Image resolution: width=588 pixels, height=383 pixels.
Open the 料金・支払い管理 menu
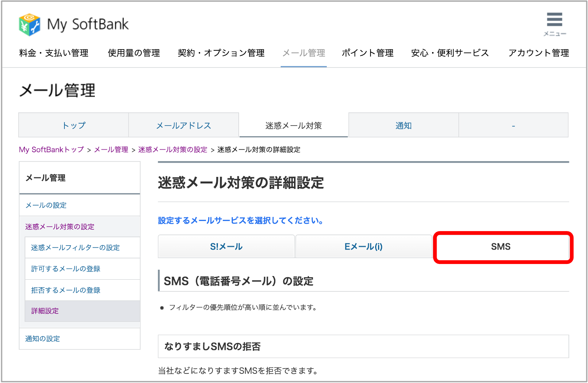tap(54, 53)
